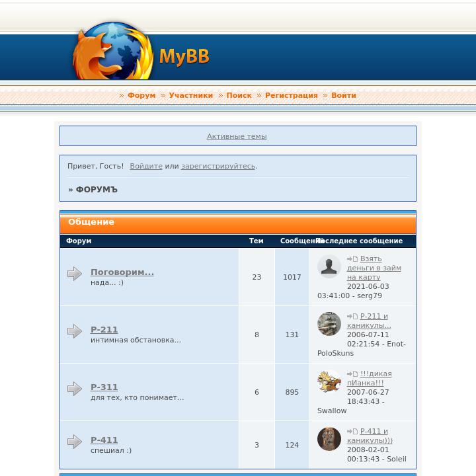Click the arrow icon next to Р-311

[x=74, y=389]
